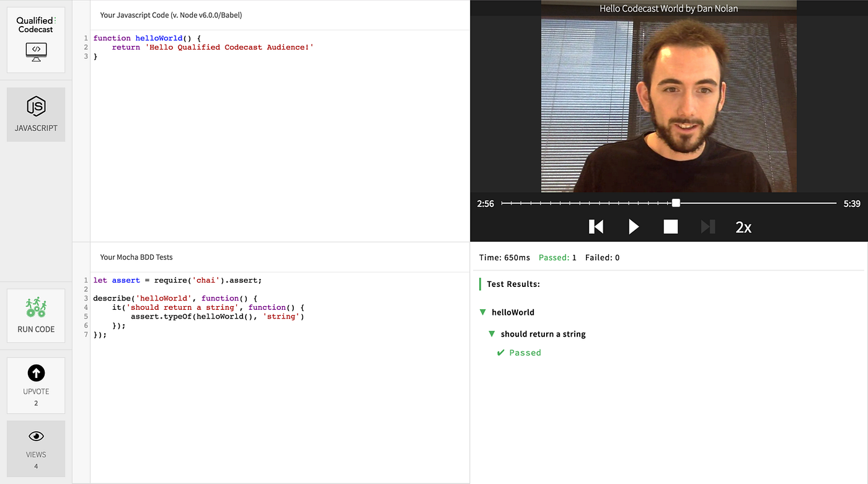The image size is (868, 484).
Task: Click the 'Passed: 1' status label
Action: click(557, 257)
